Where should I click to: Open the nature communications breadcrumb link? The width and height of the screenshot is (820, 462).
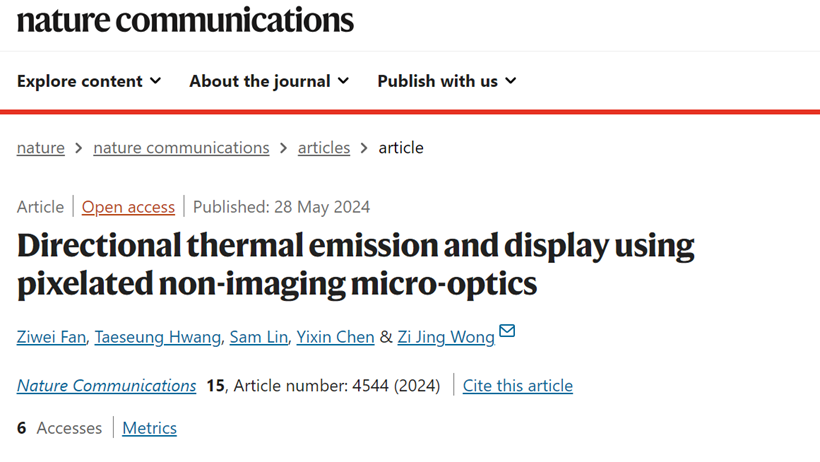click(181, 148)
